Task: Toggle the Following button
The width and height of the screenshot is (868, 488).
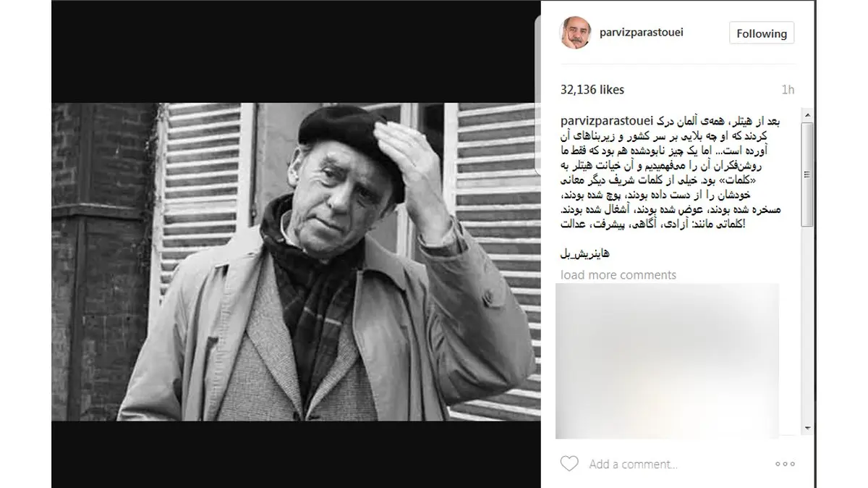Action: point(761,33)
